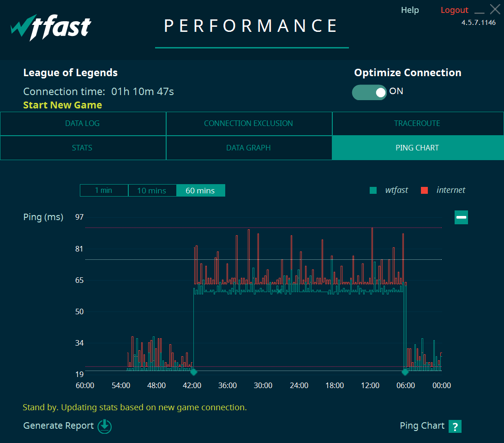Viewport: 504px width, 443px height.
Task: Click the 97 ping axis value
Action: (x=79, y=217)
